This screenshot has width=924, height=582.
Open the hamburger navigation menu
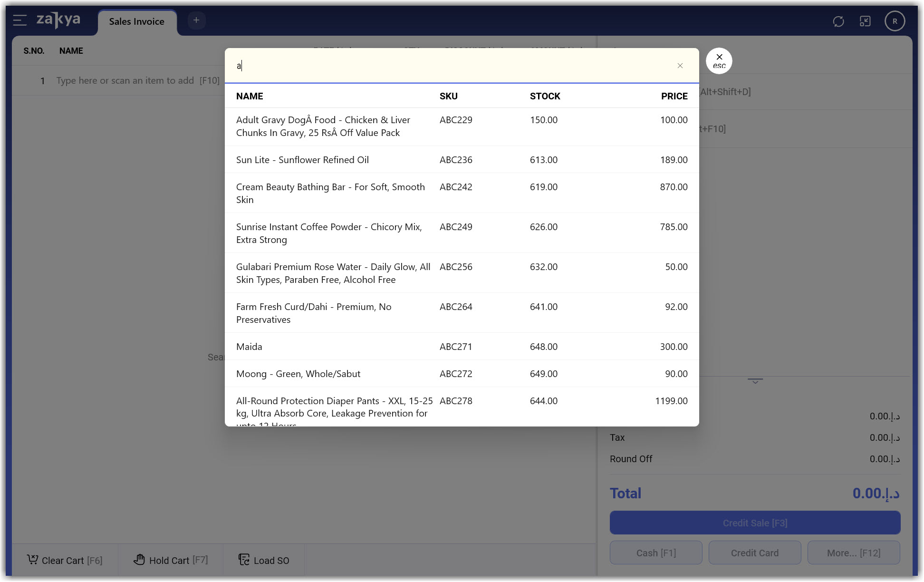pyautogui.click(x=19, y=20)
